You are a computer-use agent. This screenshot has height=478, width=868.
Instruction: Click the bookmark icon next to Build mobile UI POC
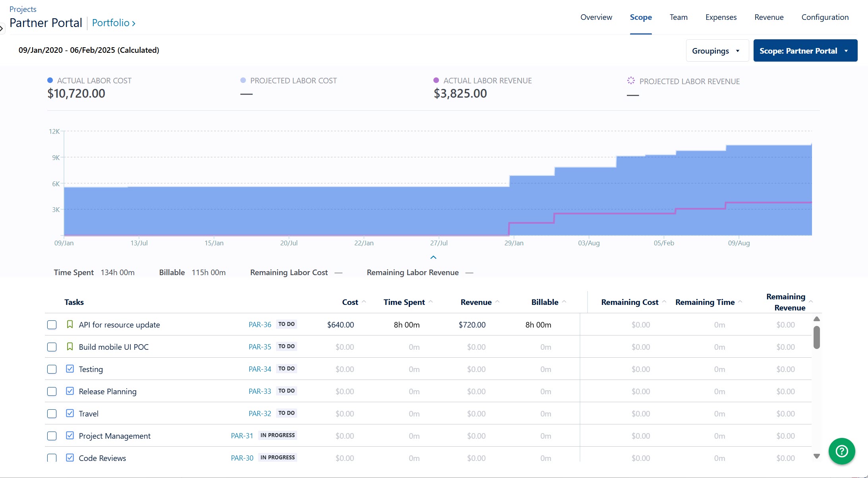(70, 347)
